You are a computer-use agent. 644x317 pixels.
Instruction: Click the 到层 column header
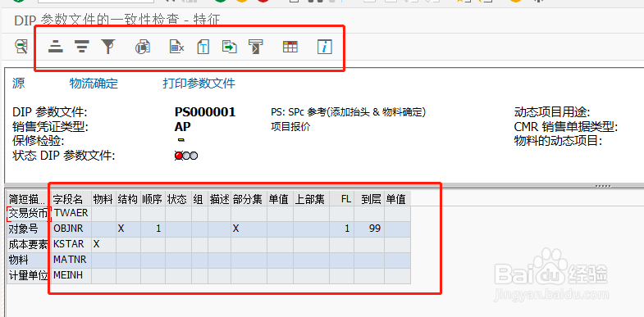pos(369,199)
